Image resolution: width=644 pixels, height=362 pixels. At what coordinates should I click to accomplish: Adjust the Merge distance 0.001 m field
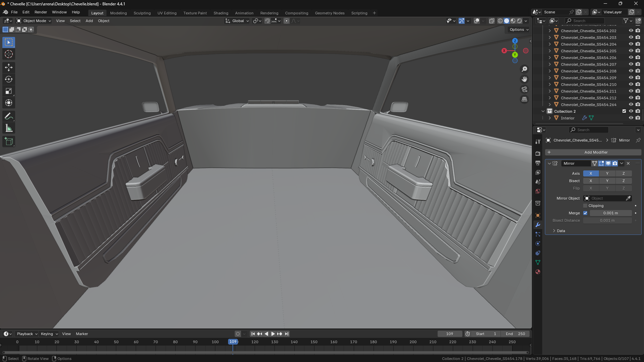coord(611,213)
